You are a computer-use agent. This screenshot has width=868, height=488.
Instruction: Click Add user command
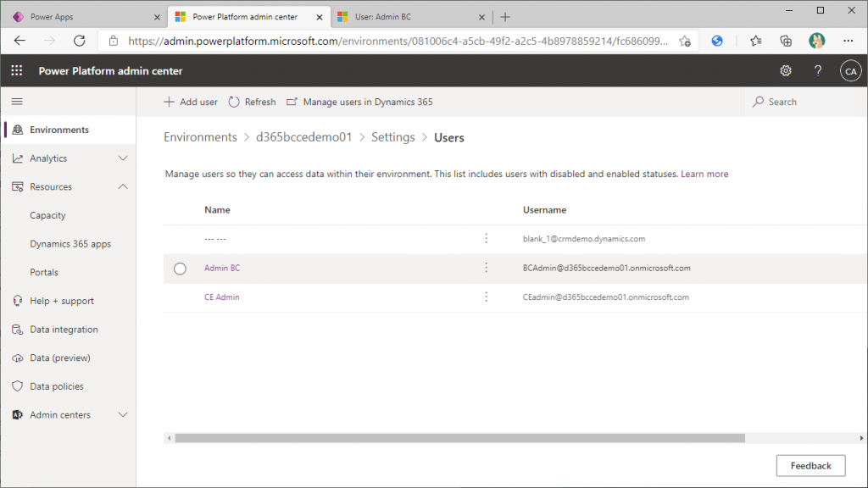tap(191, 102)
